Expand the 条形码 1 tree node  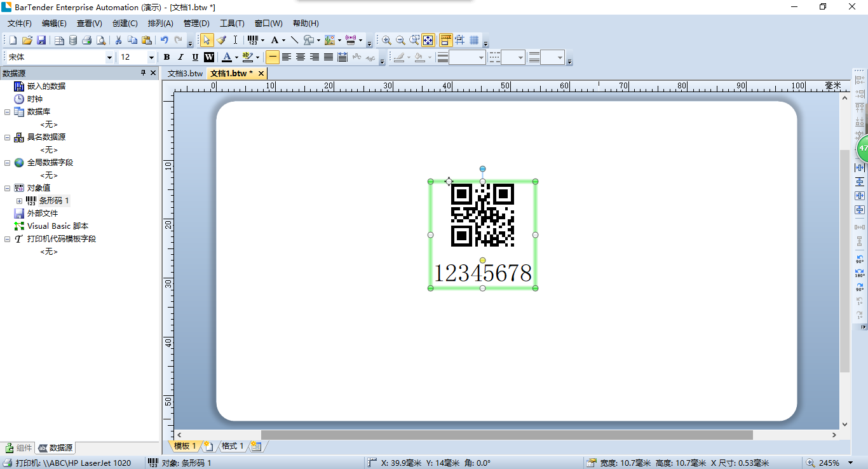point(19,201)
